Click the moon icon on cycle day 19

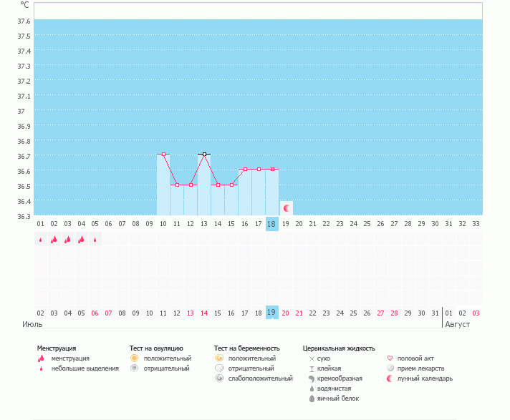point(287,208)
